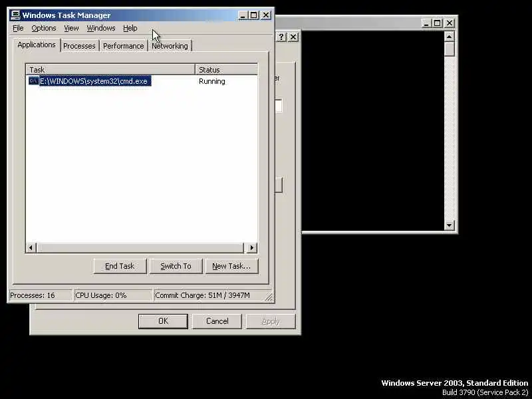Click the End Task button
The width and height of the screenshot is (532, 399).
point(120,266)
